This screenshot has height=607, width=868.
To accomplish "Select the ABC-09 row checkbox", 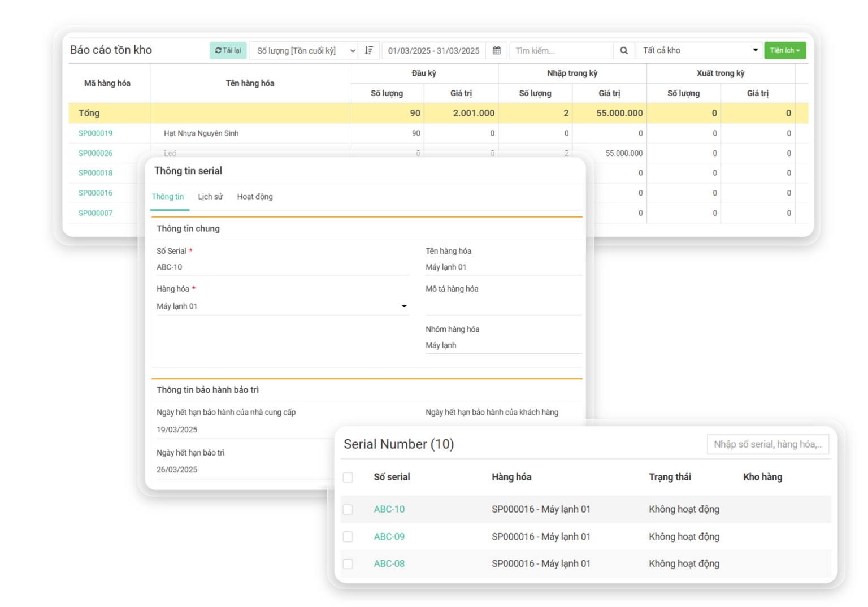I will click(x=348, y=536).
